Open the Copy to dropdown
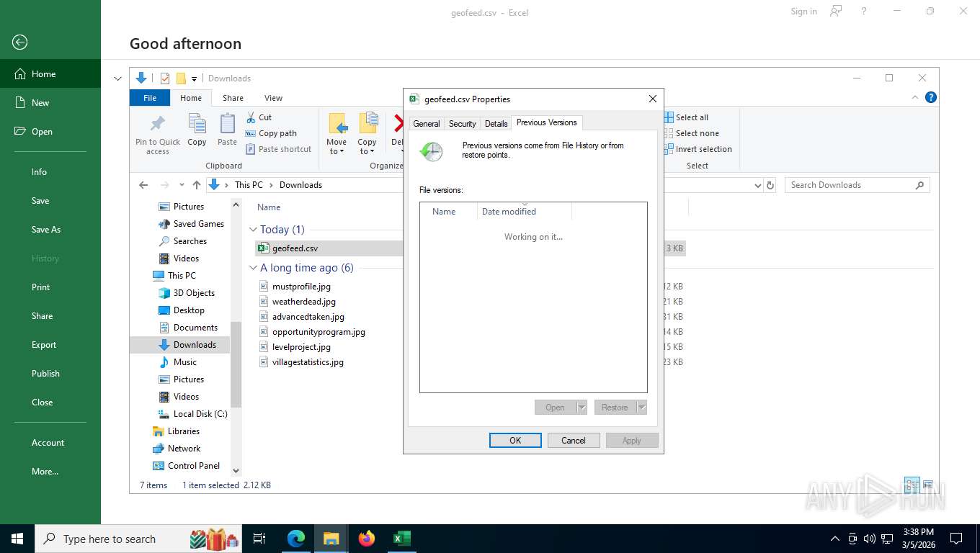 coord(367,134)
